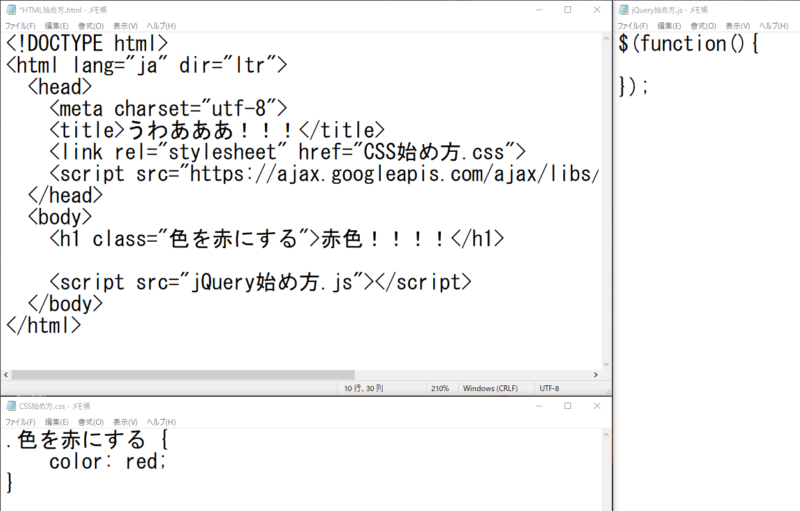Close the CSS始め方.css window
Screen dimensions: 800x511
pos(597,406)
